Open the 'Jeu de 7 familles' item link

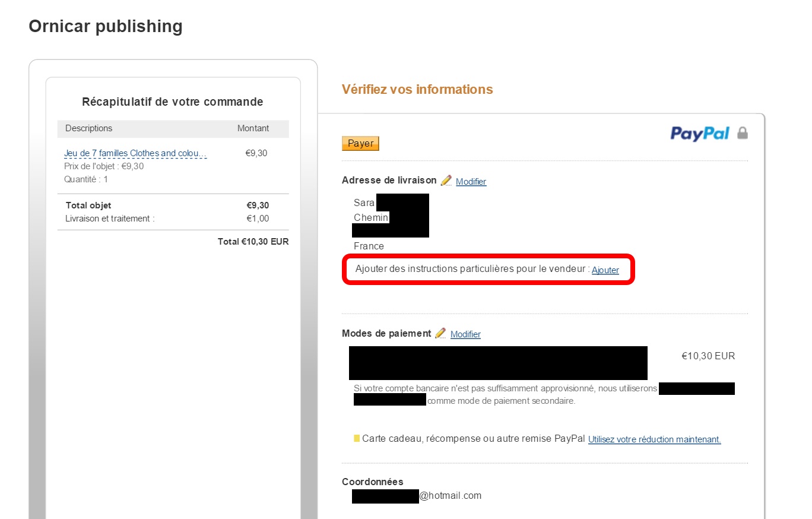tap(135, 153)
